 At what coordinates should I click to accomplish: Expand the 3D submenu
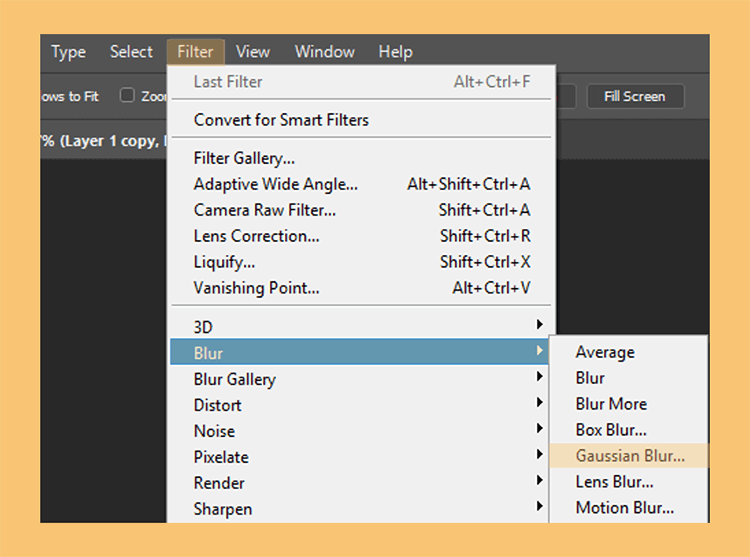tap(361, 327)
